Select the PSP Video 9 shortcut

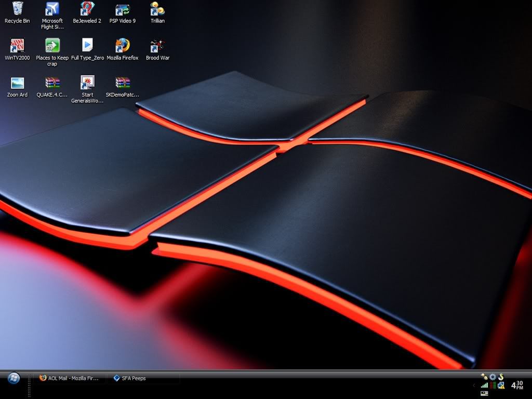click(x=123, y=13)
